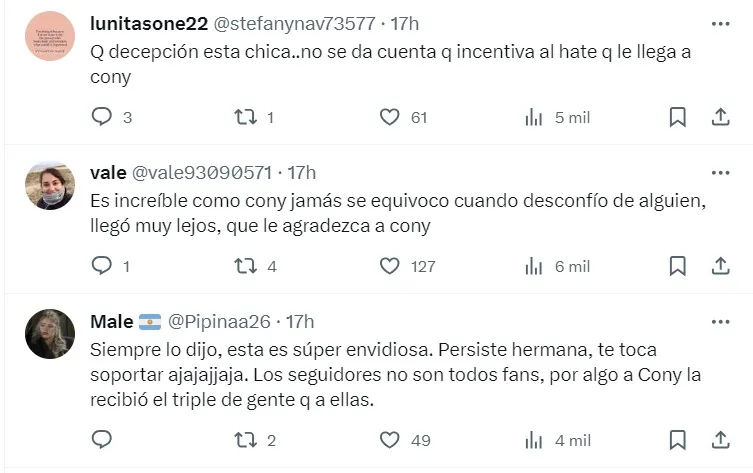Reply to vale's tweet
This screenshot has height=473, width=753.
point(102,266)
